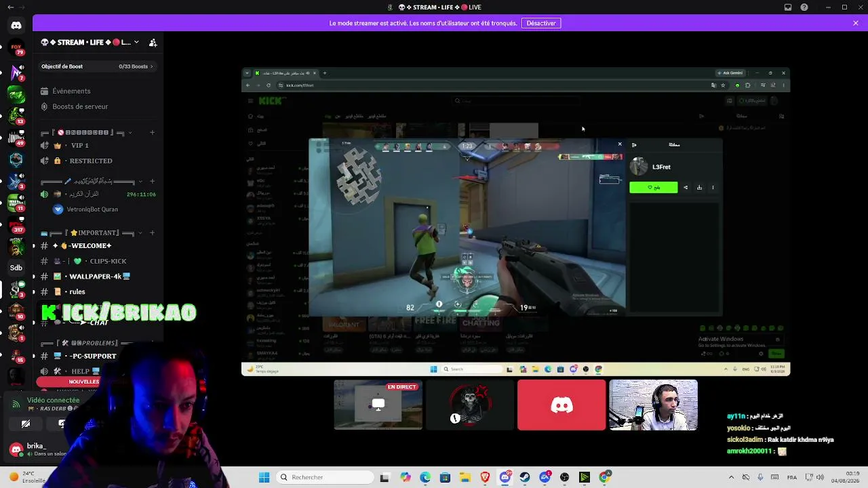Screen dimensions: 868x488
Task: Close the clip popup in shared stream
Action: coord(619,144)
